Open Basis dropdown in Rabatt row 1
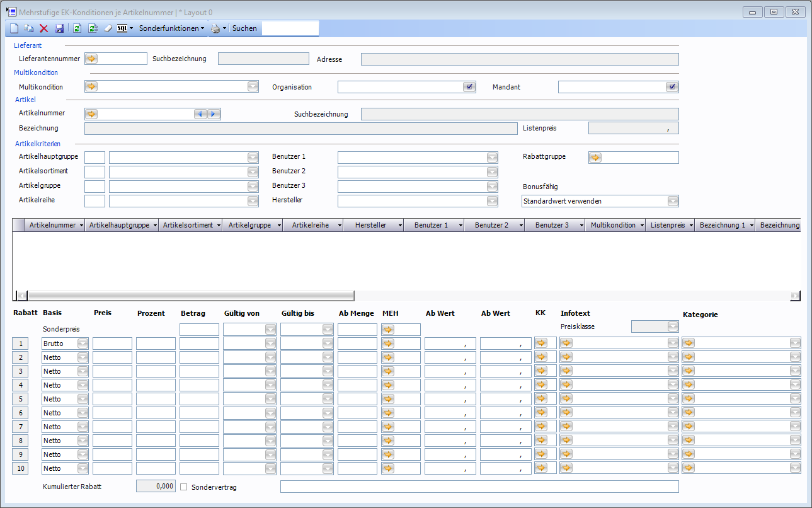The height and width of the screenshot is (508, 812). tap(83, 343)
